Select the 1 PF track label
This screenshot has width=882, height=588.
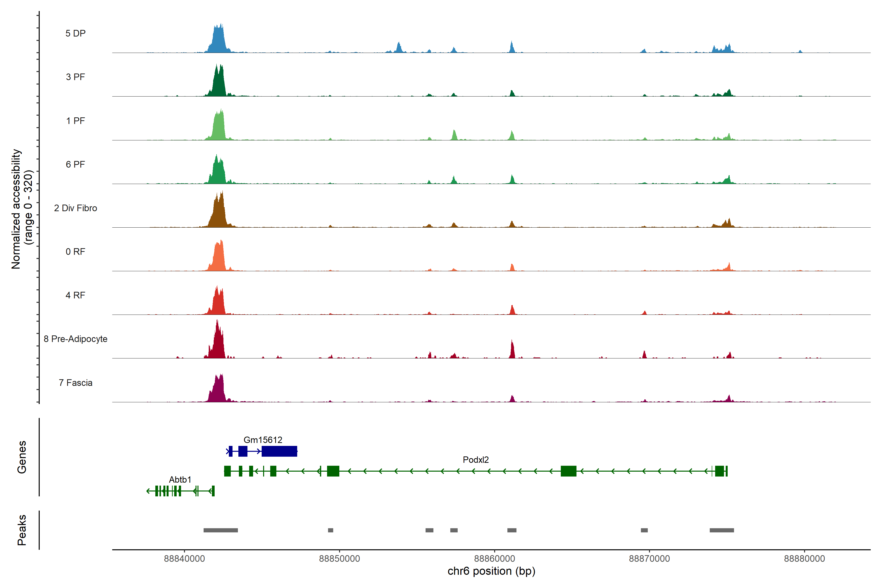pyautogui.click(x=75, y=121)
